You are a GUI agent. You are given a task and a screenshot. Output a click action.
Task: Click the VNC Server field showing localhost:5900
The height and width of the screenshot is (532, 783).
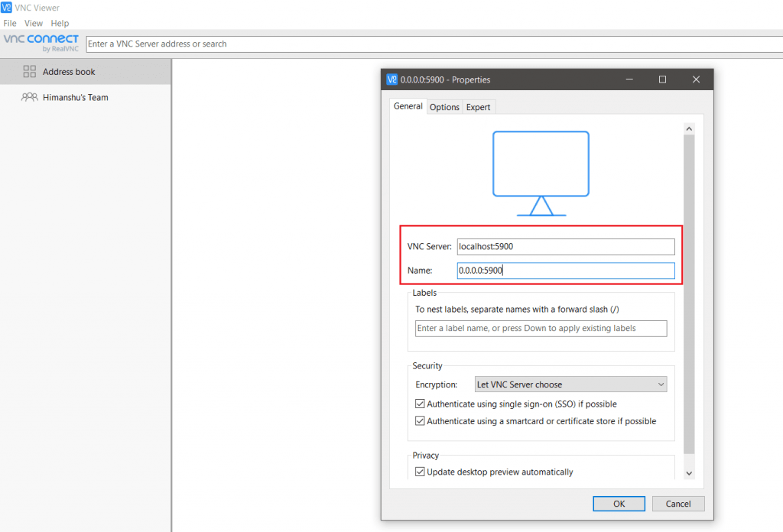click(x=566, y=247)
